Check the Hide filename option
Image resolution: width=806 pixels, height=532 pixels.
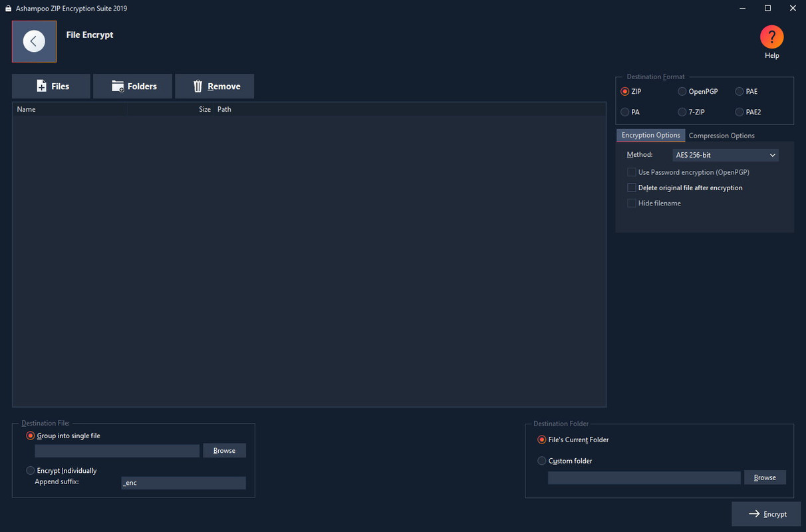click(x=631, y=203)
